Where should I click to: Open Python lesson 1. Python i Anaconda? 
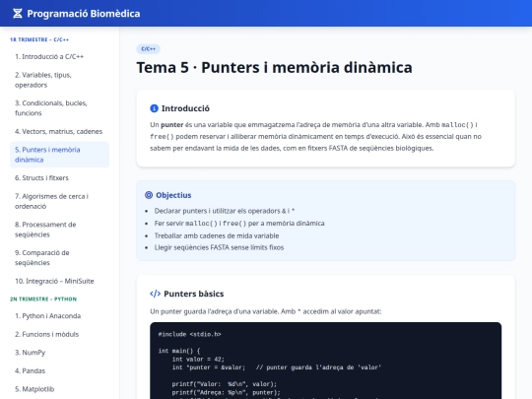60,316
